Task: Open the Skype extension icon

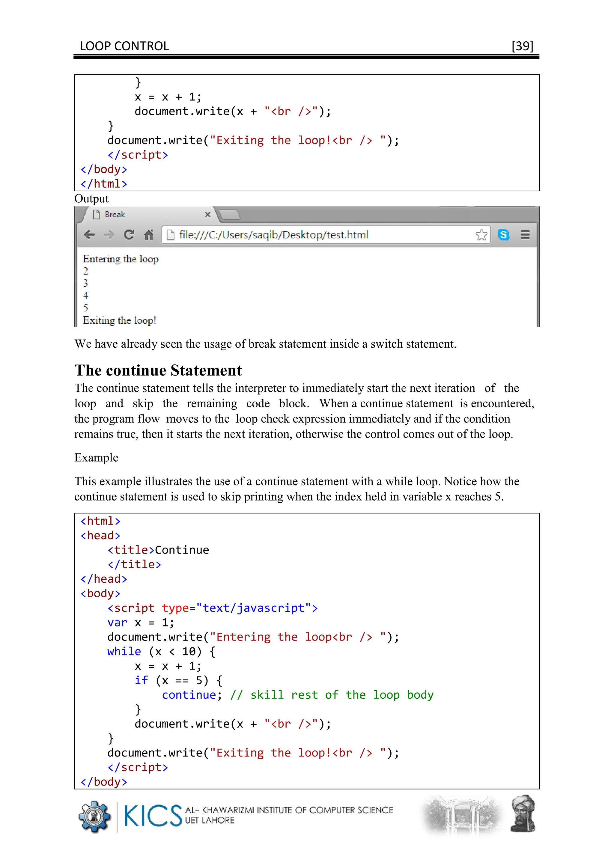Action: (x=503, y=235)
